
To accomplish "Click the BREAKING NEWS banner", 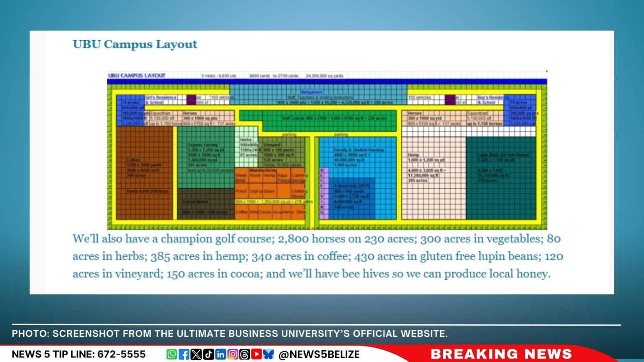I will [x=501, y=354].
